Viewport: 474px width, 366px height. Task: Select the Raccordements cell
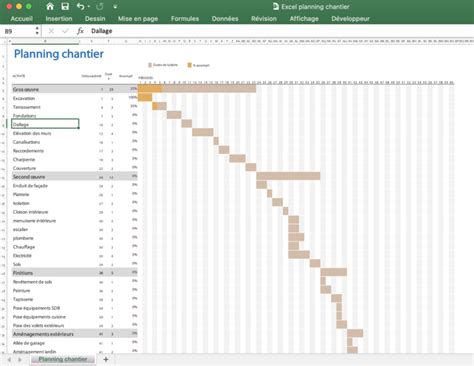[x=45, y=151]
